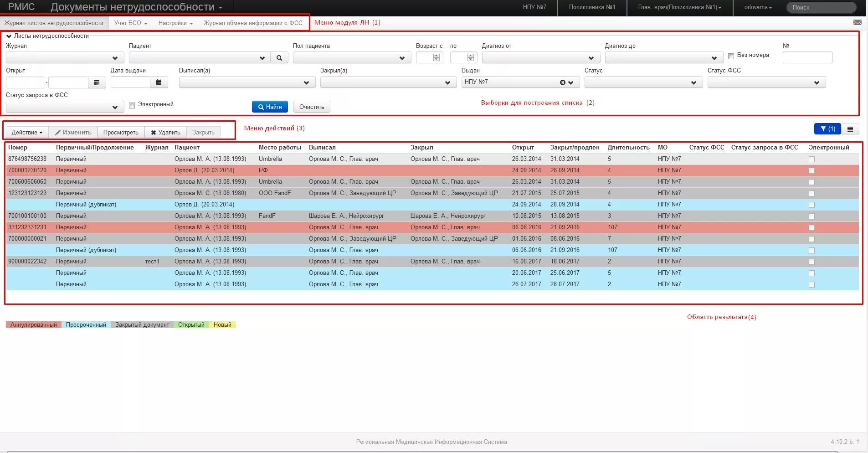Screen dimensions: 868x453
Task: Open the Статус ФСС dropdown
Action: [766, 82]
